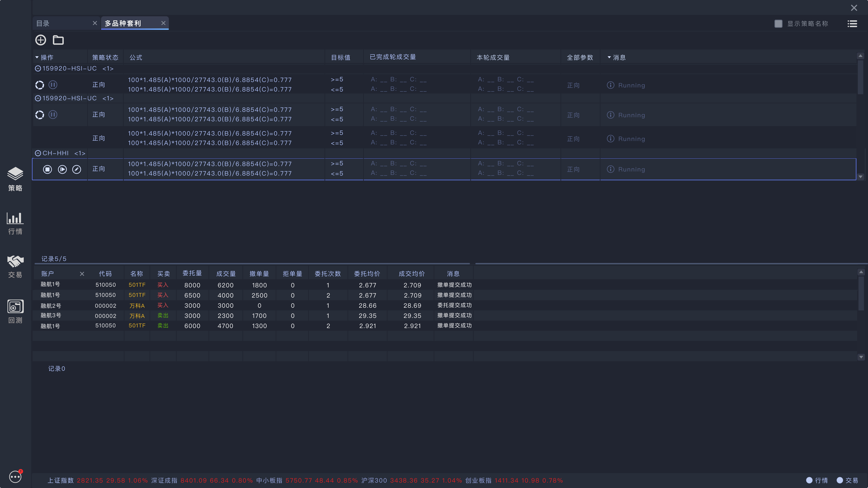The height and width of the screenshot is (488, 868).
Task: Open the folder icon in the toolbar
Action: (58, 40)
